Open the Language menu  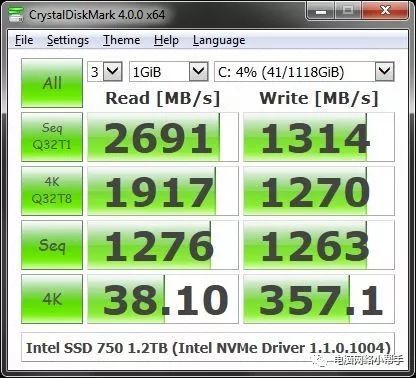coord(219,40)
